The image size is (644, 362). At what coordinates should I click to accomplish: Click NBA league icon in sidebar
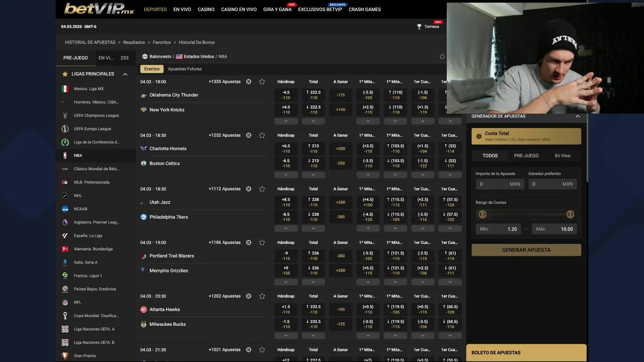point(65,155)
